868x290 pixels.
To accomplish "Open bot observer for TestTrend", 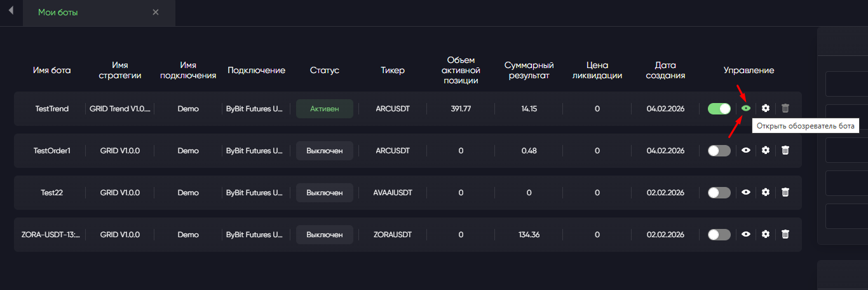I will 746,109.
